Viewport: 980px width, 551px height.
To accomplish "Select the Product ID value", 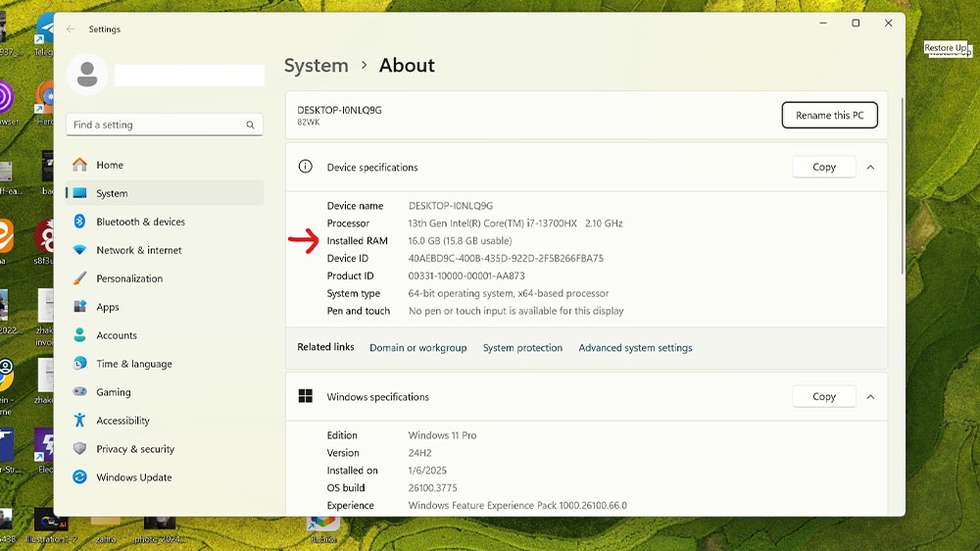I will 466,275.
